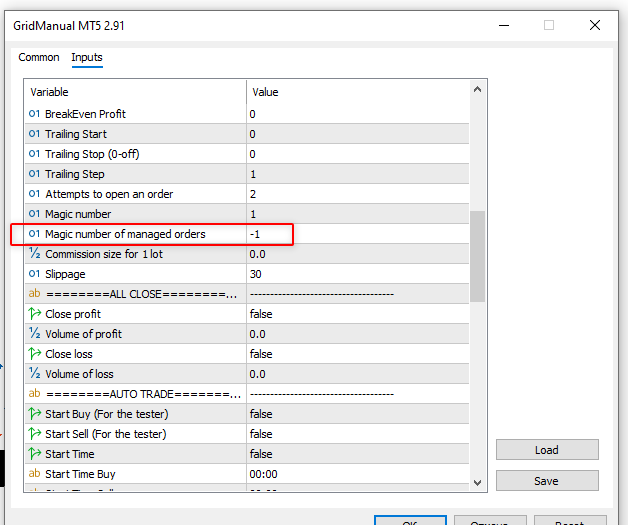The width and height of the screenshot is (628, 525).
Task: Edit the Slippage value 30
Action: (358, 274)
